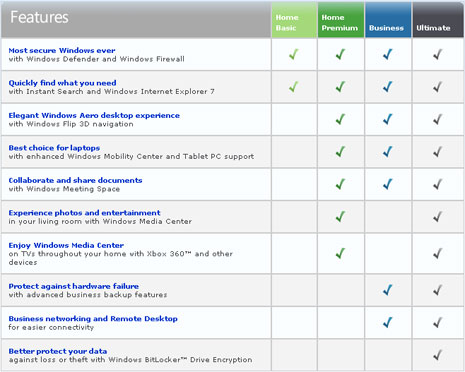465x372 pixels.
Task: Click the Features table heading
Action: coord(39,17)
